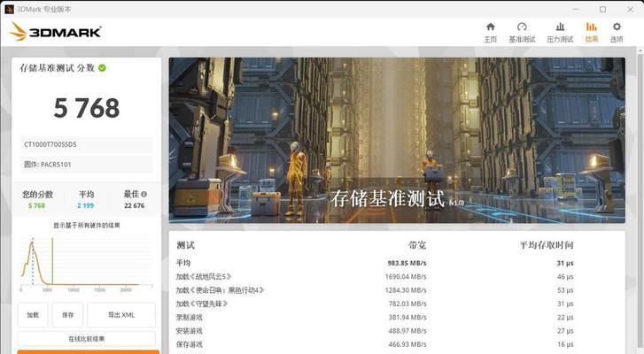The image size is (644, 354).
Task: Click the 您的分数 5 768 value
Action: tap(37, 205)
